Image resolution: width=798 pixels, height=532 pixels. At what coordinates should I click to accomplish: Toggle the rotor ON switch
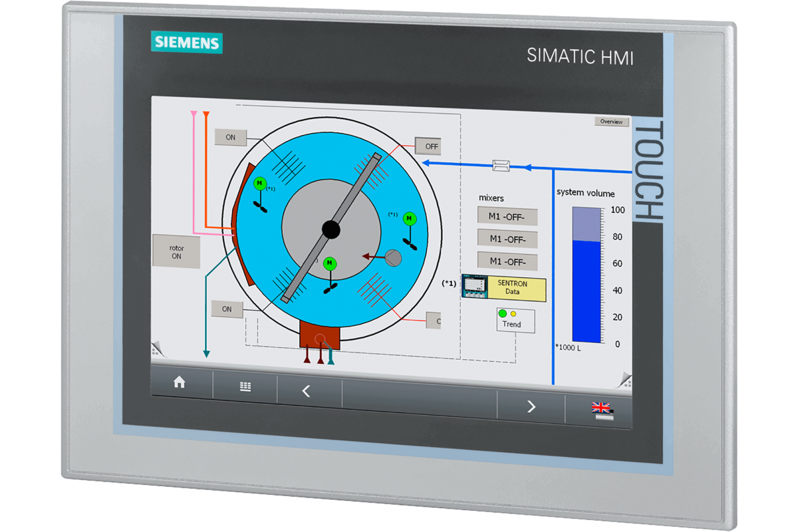coord(176,251)
